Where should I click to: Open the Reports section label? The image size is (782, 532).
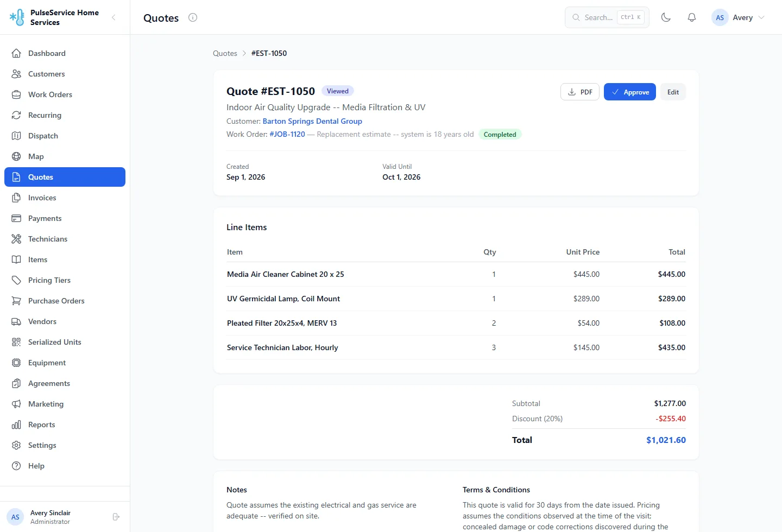[42, 425]
